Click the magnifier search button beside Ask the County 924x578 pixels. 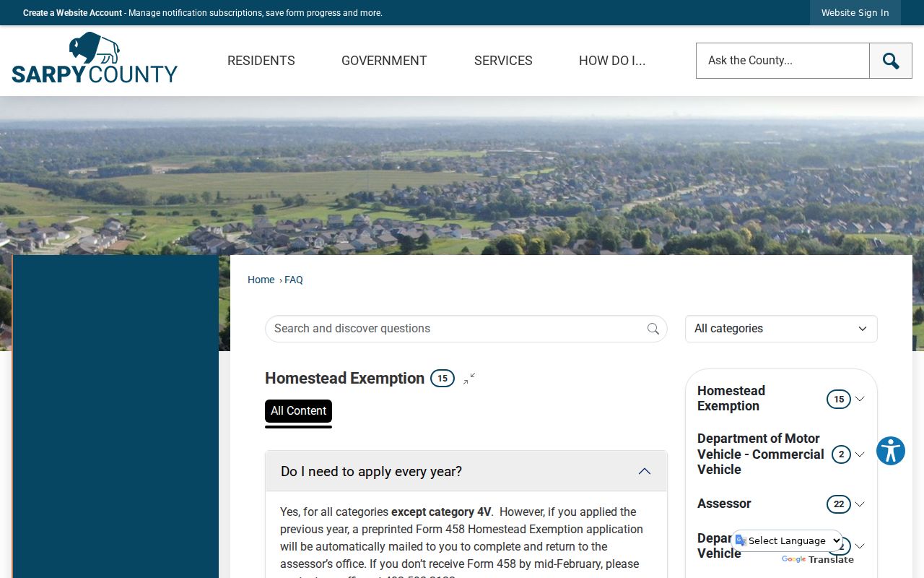[x=891, y=61]
